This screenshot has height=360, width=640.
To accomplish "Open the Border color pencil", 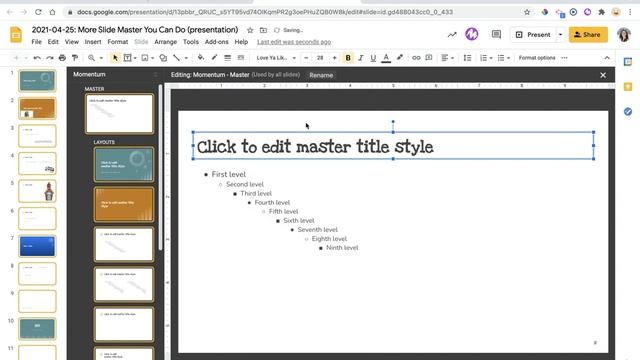I will coord(214,58).
